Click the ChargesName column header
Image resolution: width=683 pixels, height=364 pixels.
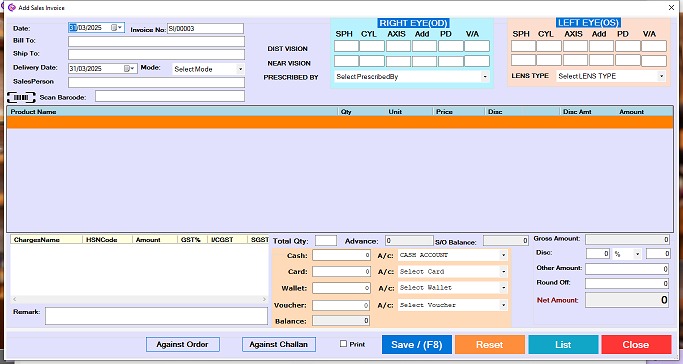[37, 240]
